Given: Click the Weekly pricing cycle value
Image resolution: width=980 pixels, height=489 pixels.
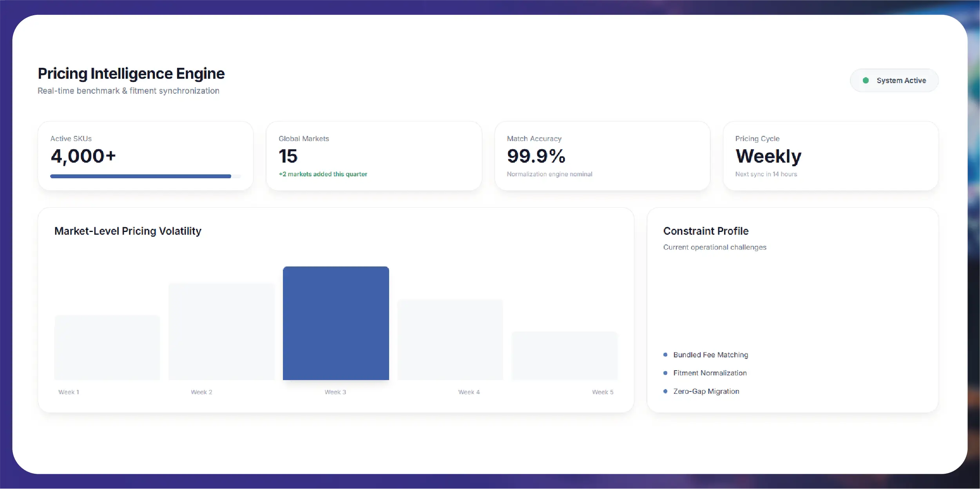Looking at the screenshot, I should 768,157.
